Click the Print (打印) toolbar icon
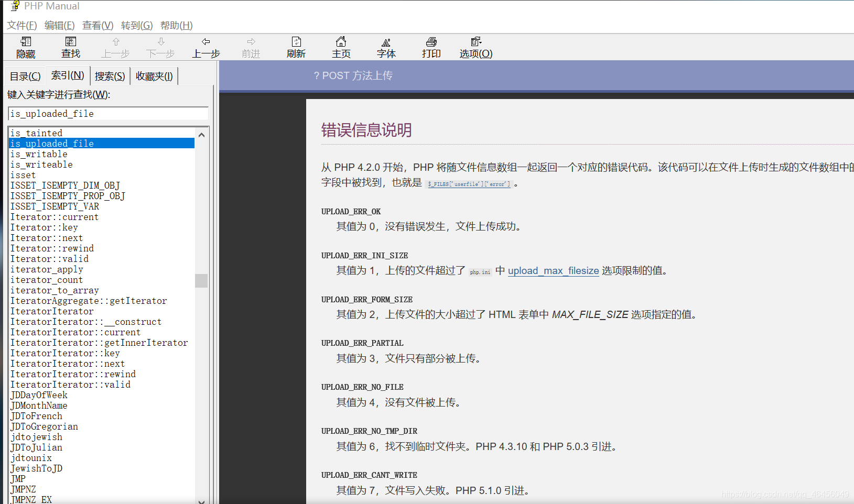The image size is (854, 504). pos(431,41)
